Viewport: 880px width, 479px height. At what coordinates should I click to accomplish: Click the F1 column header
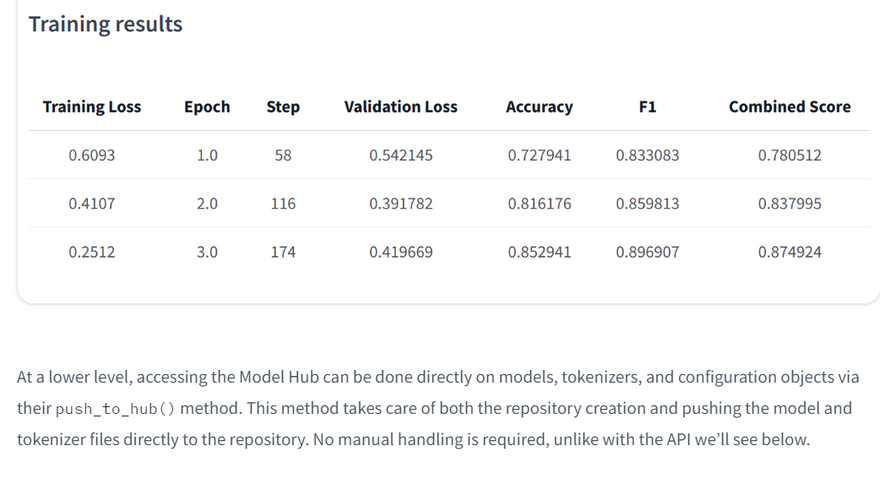[x=647, y=107]
